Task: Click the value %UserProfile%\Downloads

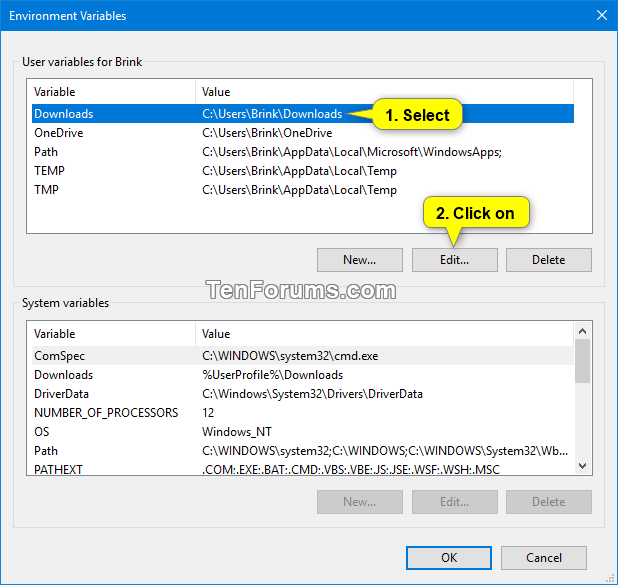Action: coord(272,374)
